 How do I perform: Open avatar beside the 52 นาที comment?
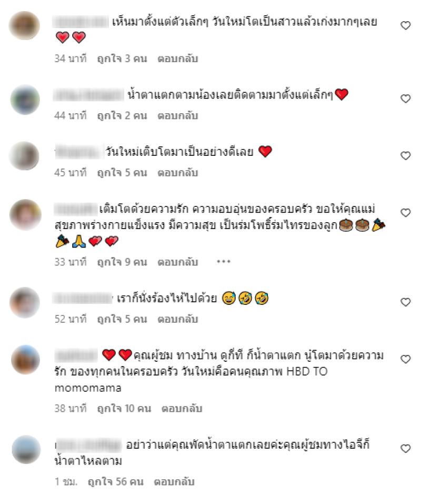pos(25,302)
